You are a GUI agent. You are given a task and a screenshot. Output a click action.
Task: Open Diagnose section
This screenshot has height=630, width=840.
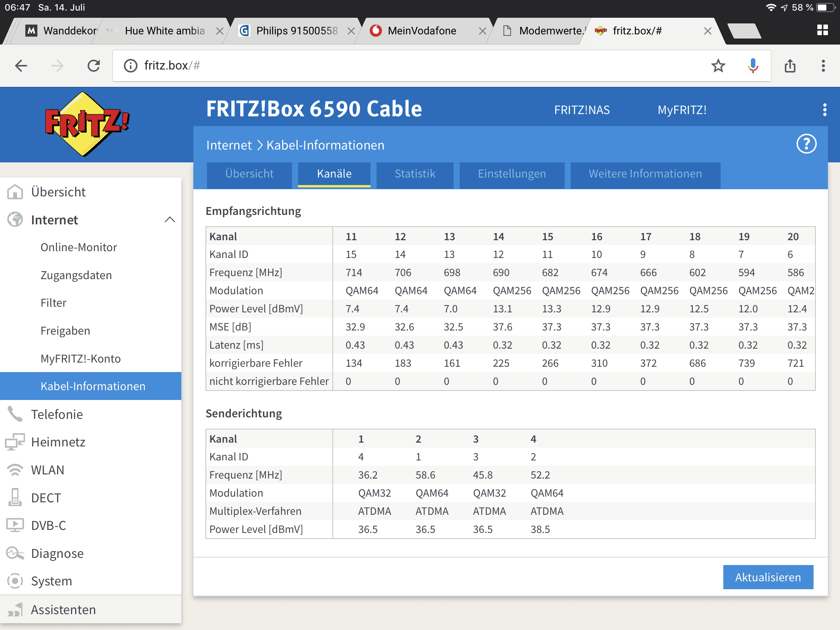coord(57,553)
